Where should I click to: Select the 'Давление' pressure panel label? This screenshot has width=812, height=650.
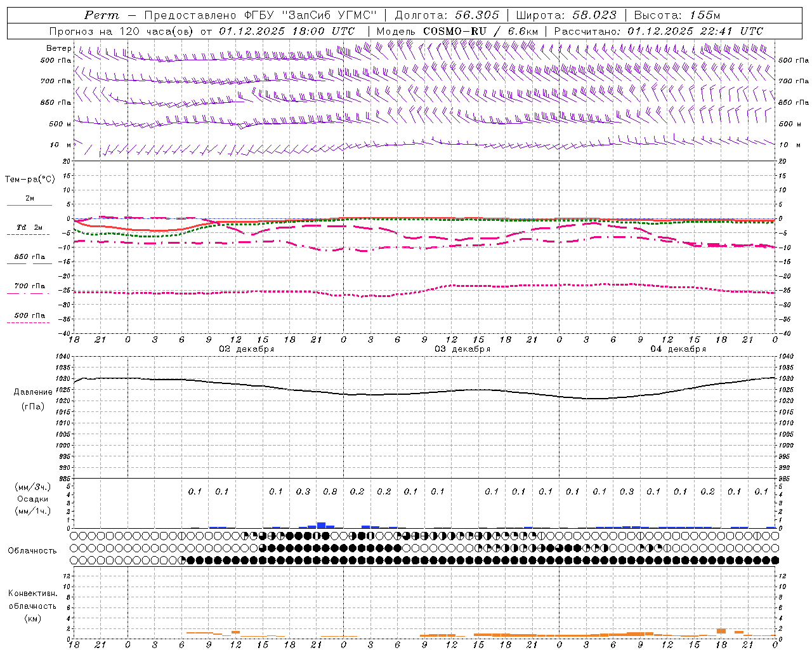[x=33, y=392]
